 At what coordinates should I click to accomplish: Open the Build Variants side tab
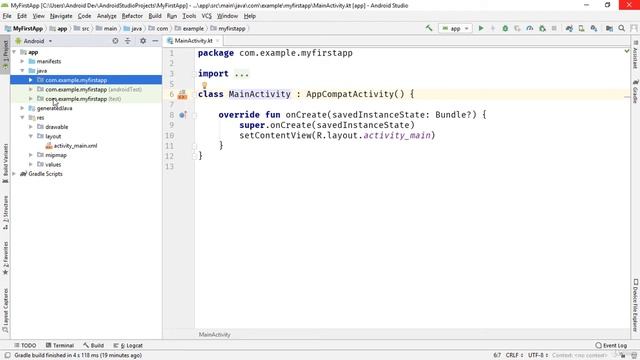coord(5,163)
